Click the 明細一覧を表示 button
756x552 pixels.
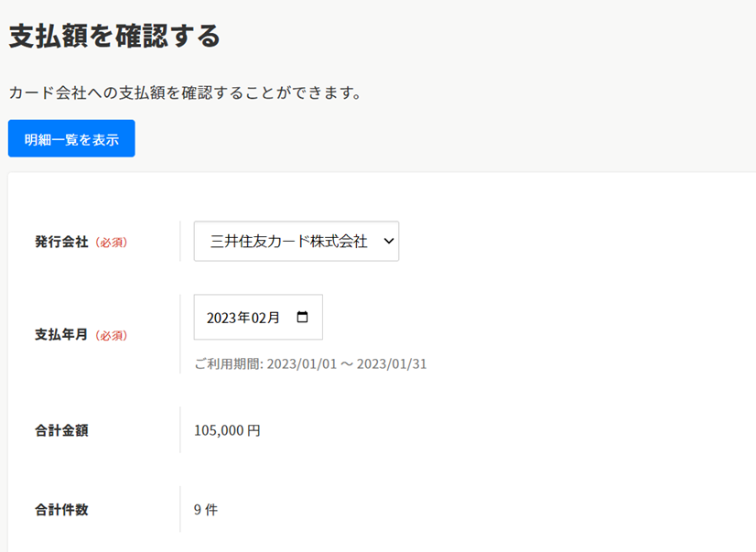(71, 139)
